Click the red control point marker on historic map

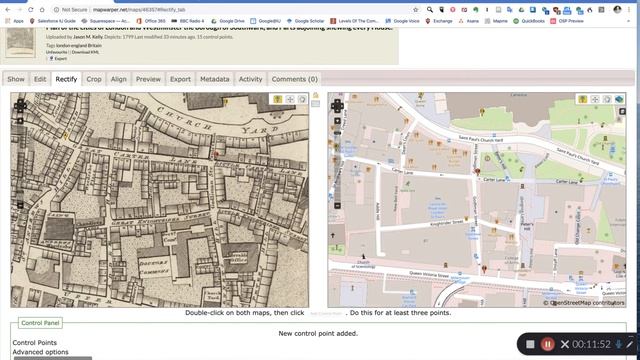pos(216,154)
